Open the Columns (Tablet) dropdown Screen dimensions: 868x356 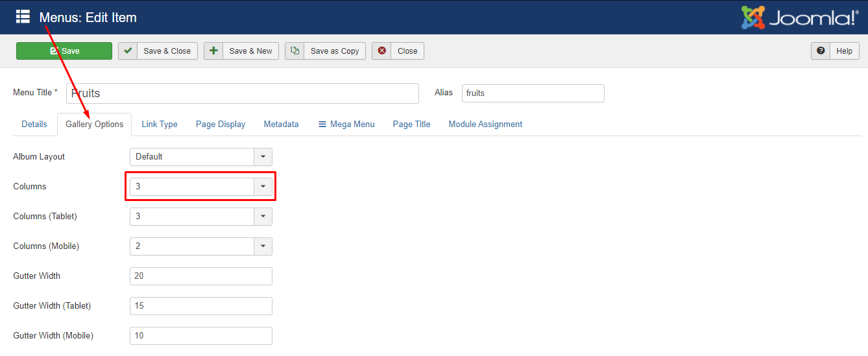tap(201, 217)
